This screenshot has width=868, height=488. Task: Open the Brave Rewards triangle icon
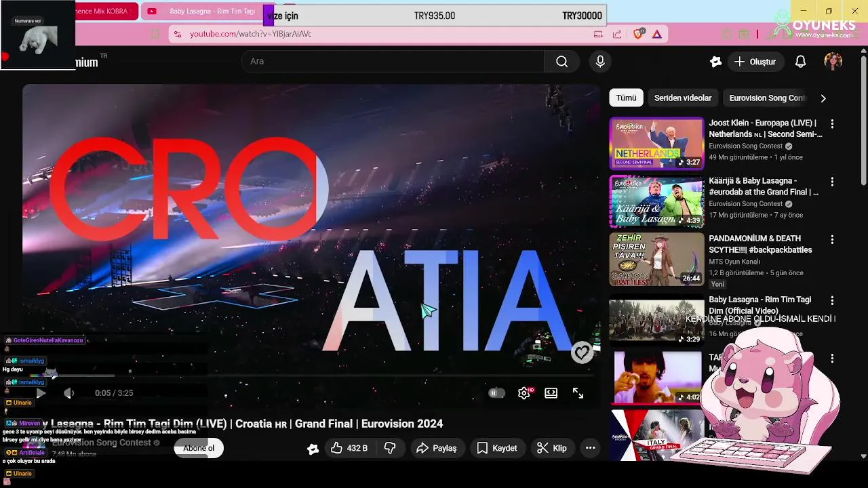(657, 34)
